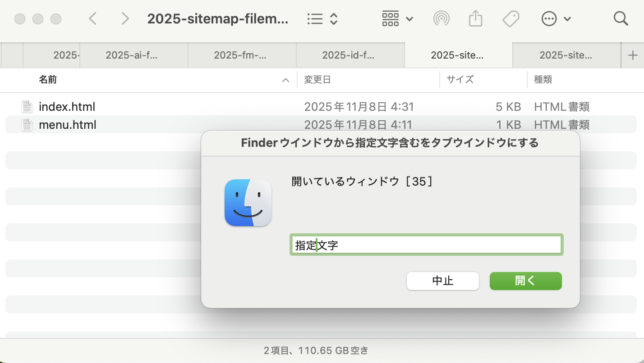Select the menu.html file row

pos(68,125)
